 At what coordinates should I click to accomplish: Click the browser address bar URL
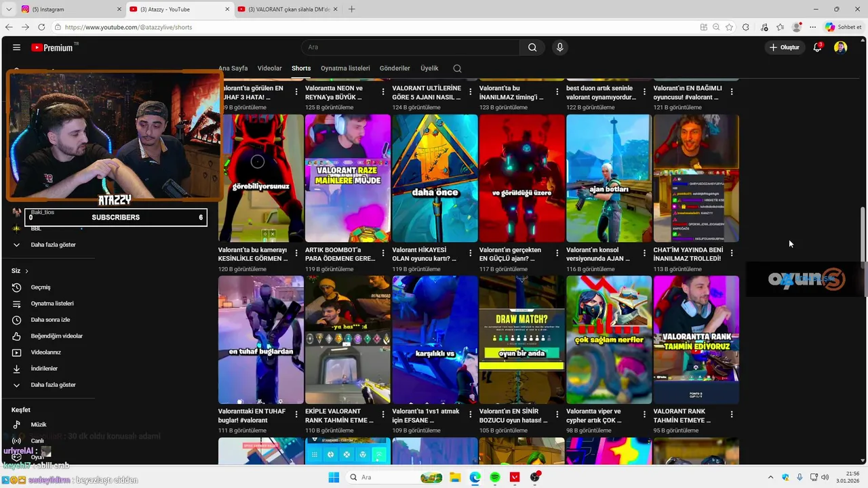(x=129, y=27)
